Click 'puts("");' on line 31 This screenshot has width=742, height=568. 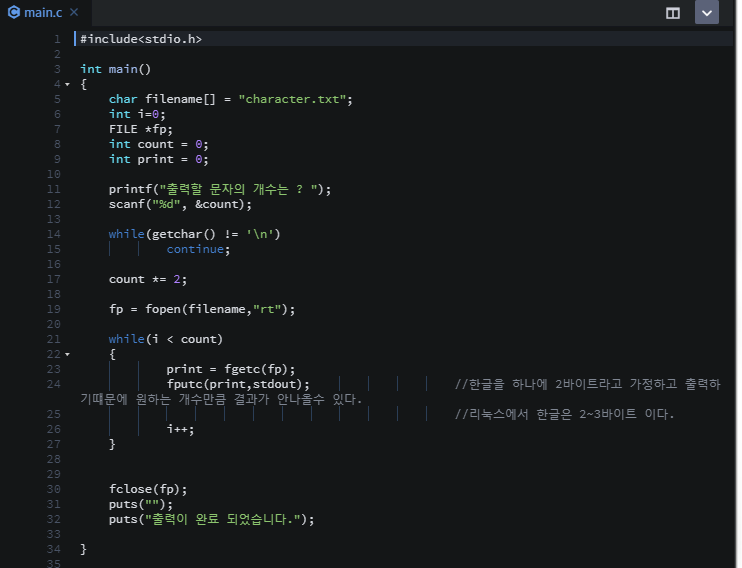click(x=141, y=504)
